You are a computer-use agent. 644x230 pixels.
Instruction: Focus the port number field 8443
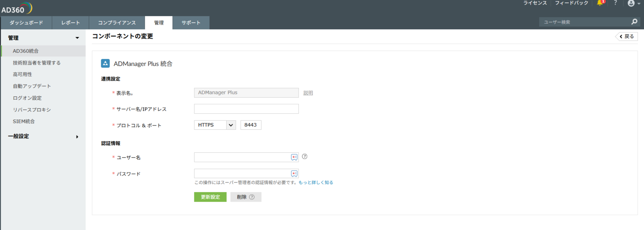pos(251,125)
